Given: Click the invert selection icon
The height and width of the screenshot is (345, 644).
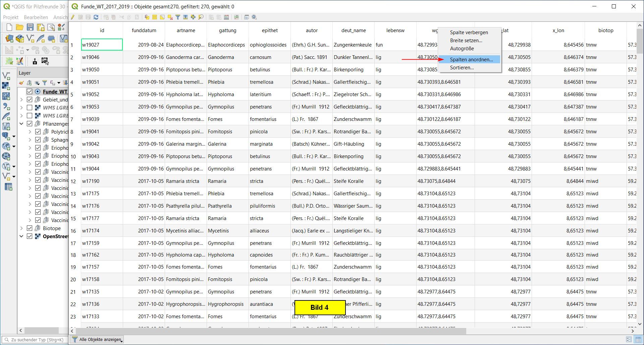Looking at the screenshot, I should pyautogui.click(x=162, y=17).
